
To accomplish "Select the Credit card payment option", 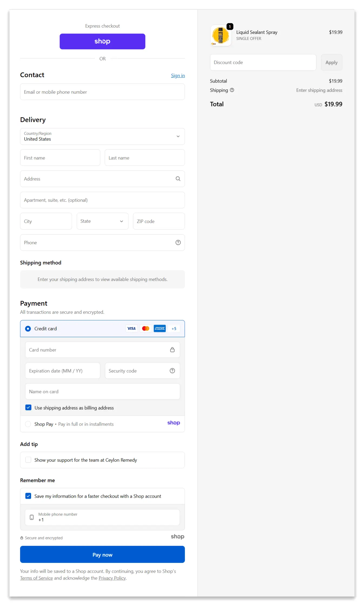I will pos(28,328).
